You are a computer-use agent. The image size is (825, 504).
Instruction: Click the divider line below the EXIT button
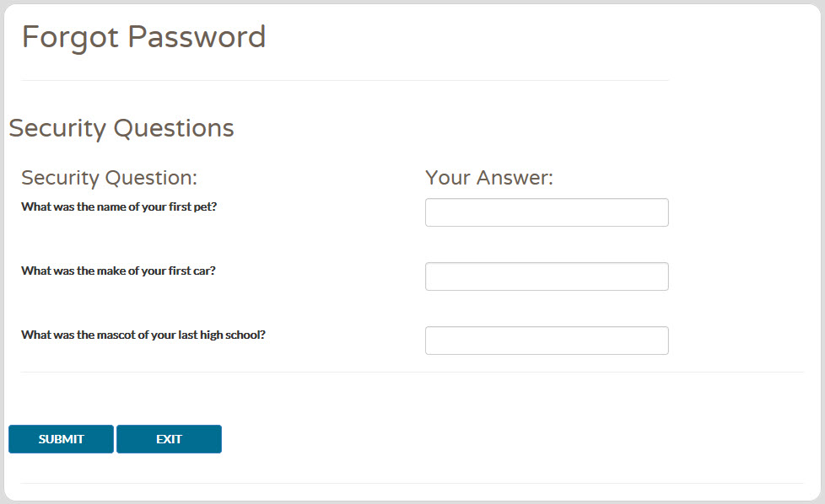412,483
